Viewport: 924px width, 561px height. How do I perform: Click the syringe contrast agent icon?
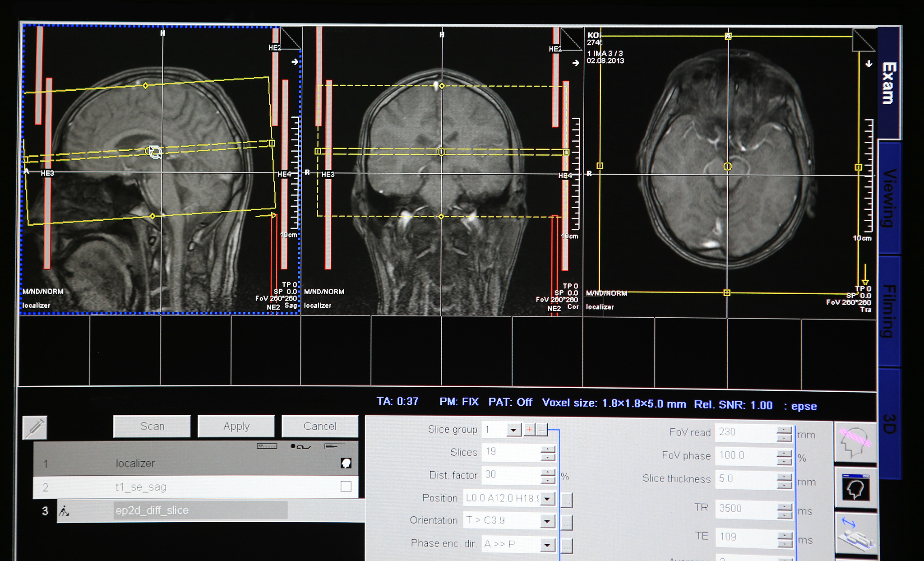35,427
